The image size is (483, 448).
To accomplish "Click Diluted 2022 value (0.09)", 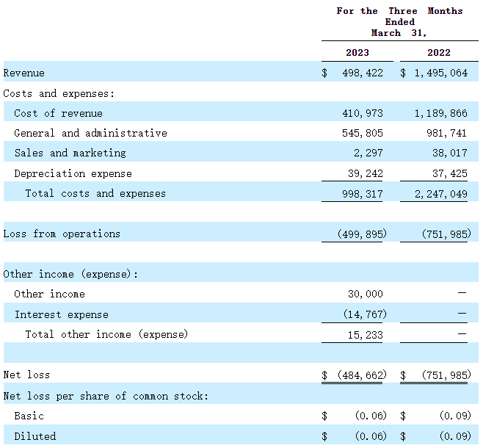I will coord(455,436).
